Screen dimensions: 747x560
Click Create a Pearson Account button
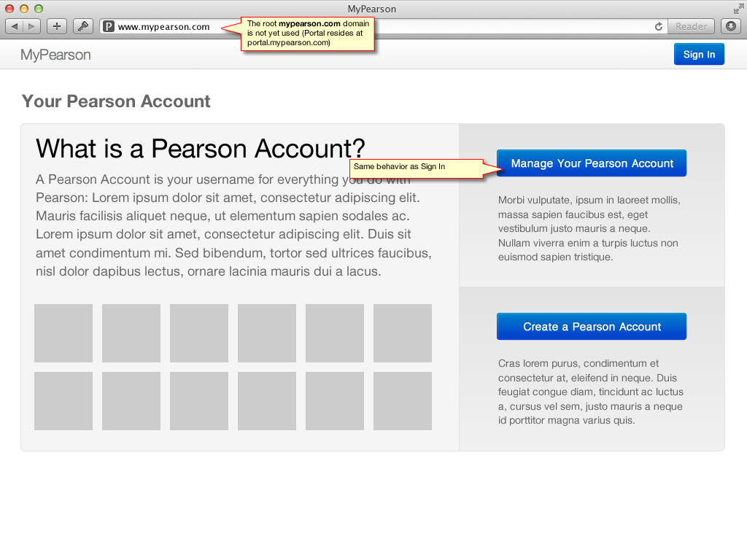(x=591, y=327)
